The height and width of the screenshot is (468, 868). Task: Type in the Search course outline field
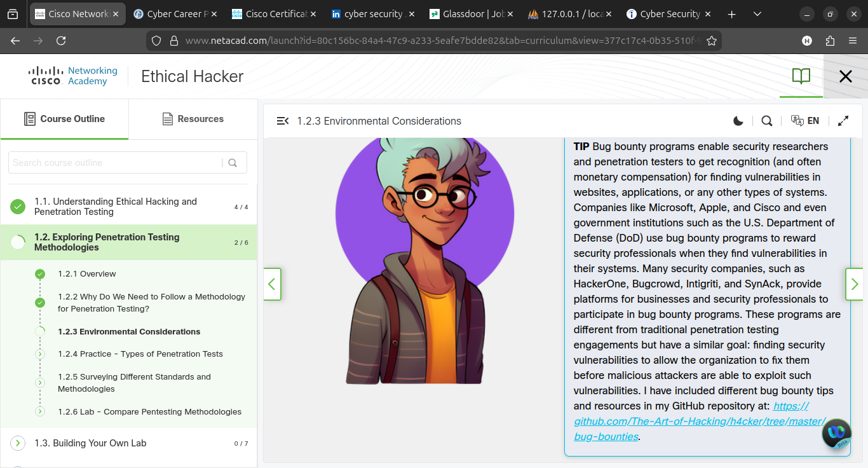coord(116,163)
